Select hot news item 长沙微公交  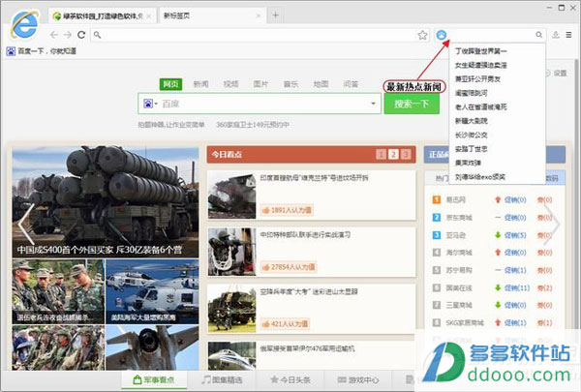pos(471,135)
